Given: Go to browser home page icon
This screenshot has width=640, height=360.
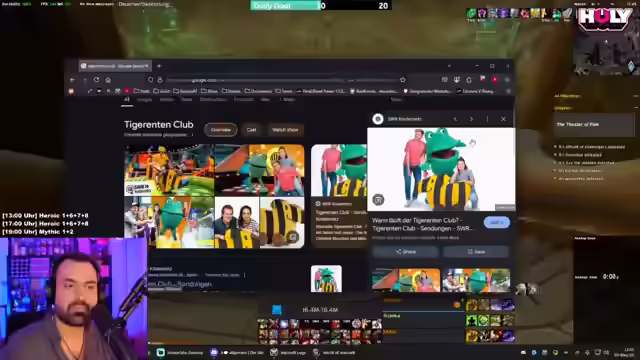Looking at the screenshot, I should coord(108,80).
